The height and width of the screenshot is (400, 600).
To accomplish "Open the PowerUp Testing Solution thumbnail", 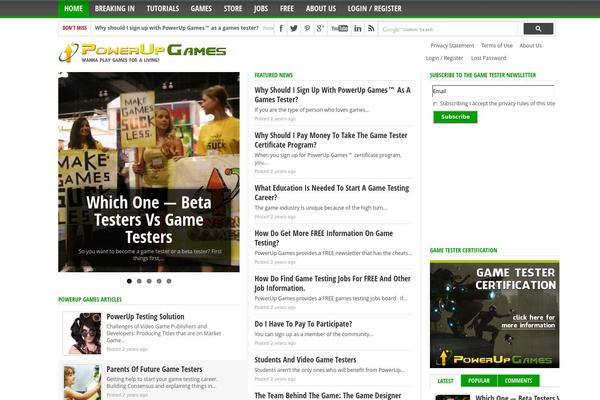I will pyautogui.click(x=82, y=333).
